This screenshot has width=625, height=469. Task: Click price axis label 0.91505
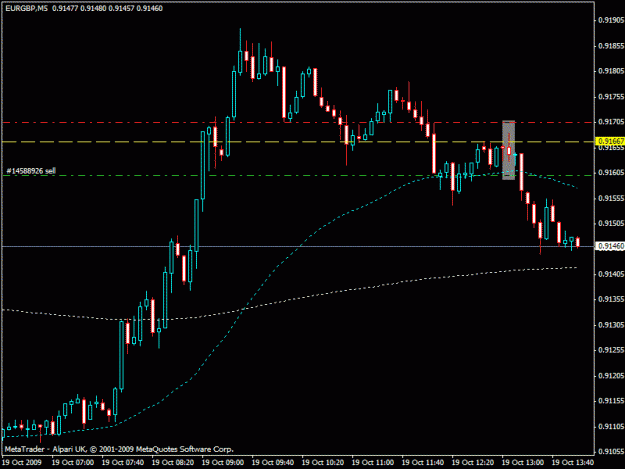point(611,223)
